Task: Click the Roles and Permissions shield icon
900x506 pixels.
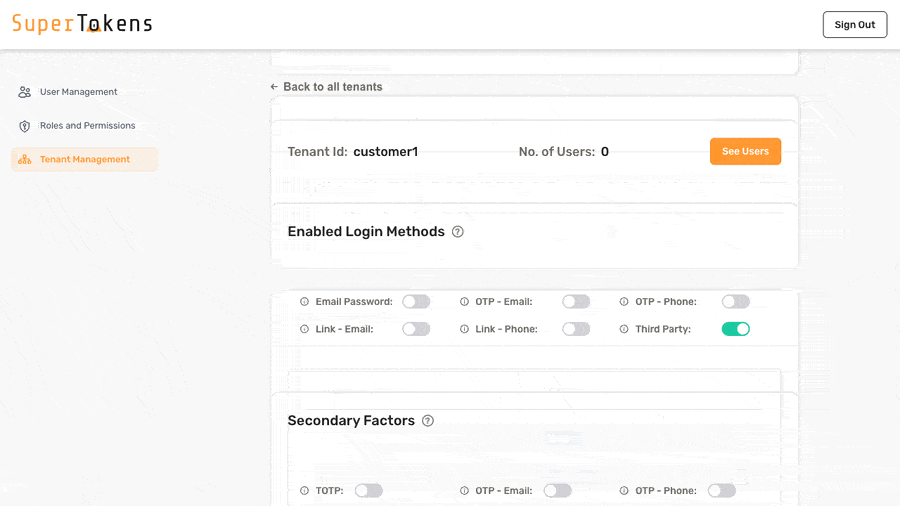Action: tap(25, 126)
